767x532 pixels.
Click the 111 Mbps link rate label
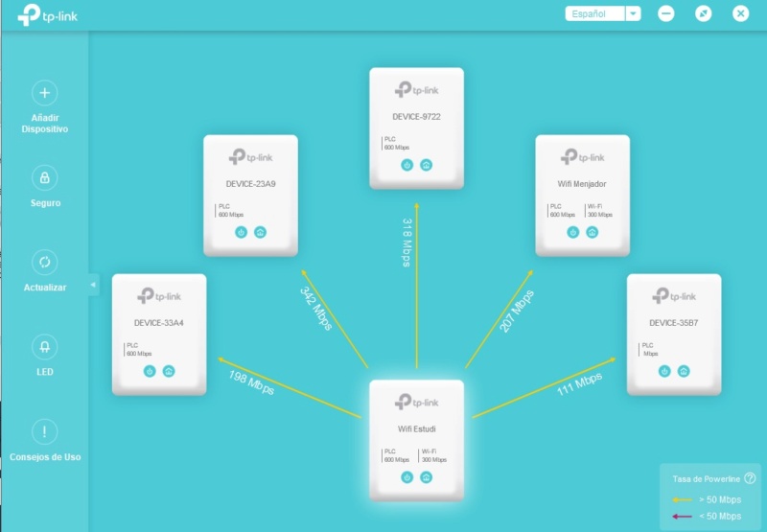(579, 384)
